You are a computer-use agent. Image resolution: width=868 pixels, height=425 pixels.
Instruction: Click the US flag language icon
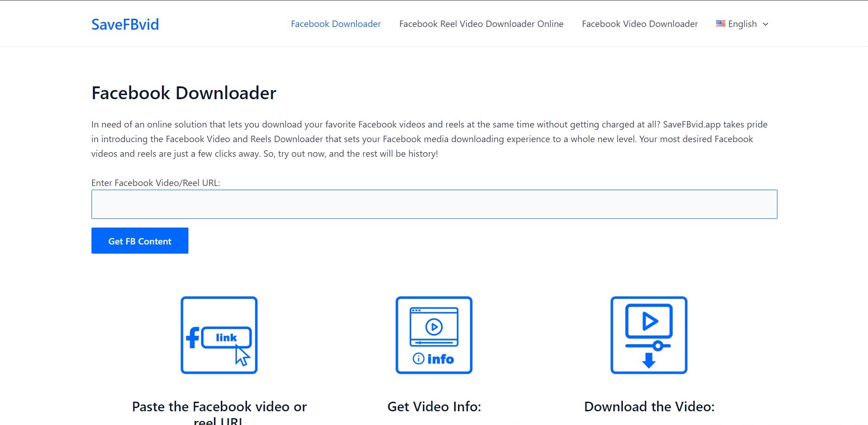point(721,23)
